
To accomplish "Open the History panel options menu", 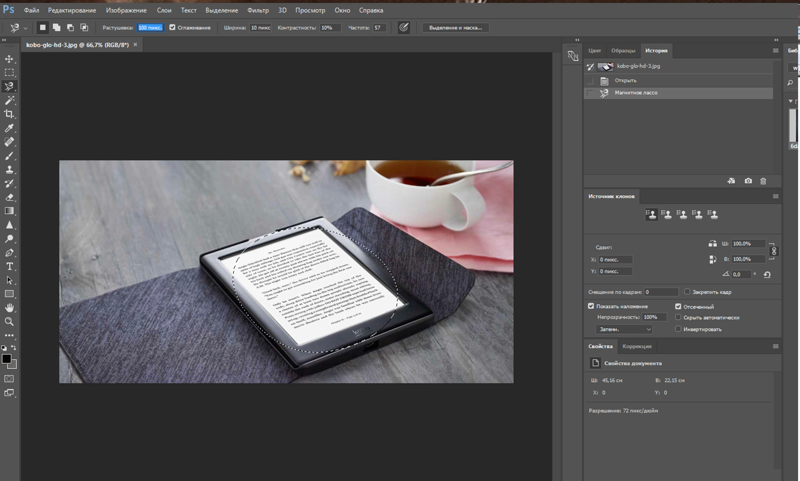I will (776, 50).
